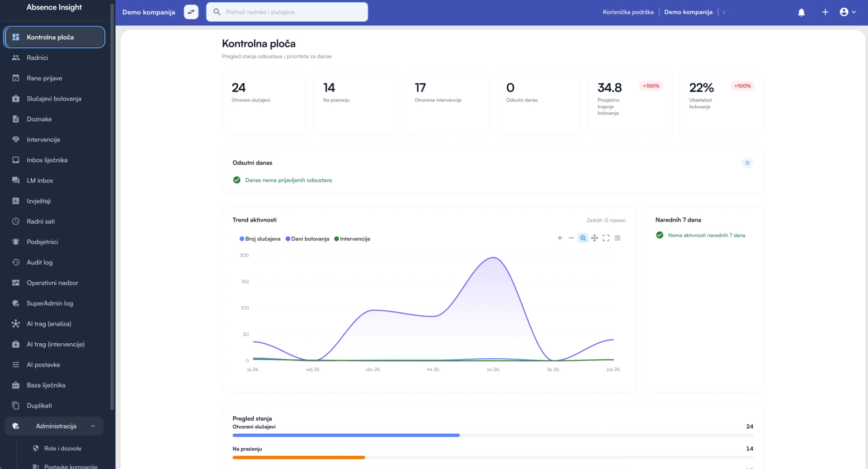
Task: Click the Baza liječnika icon
Action: point(16,385)
